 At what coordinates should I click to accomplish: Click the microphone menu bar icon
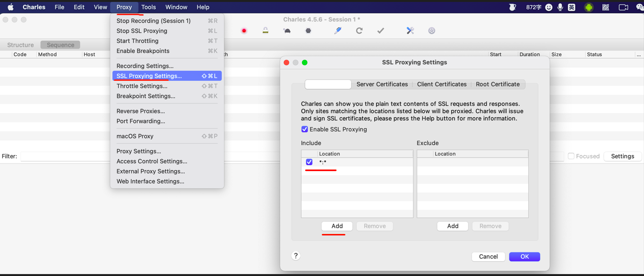point(560,7)
